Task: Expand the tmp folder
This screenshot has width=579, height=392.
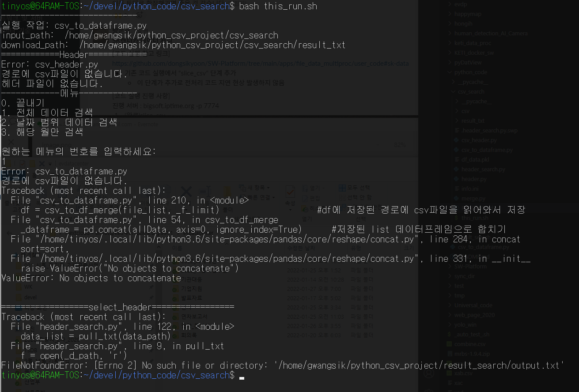Action: 450,295
